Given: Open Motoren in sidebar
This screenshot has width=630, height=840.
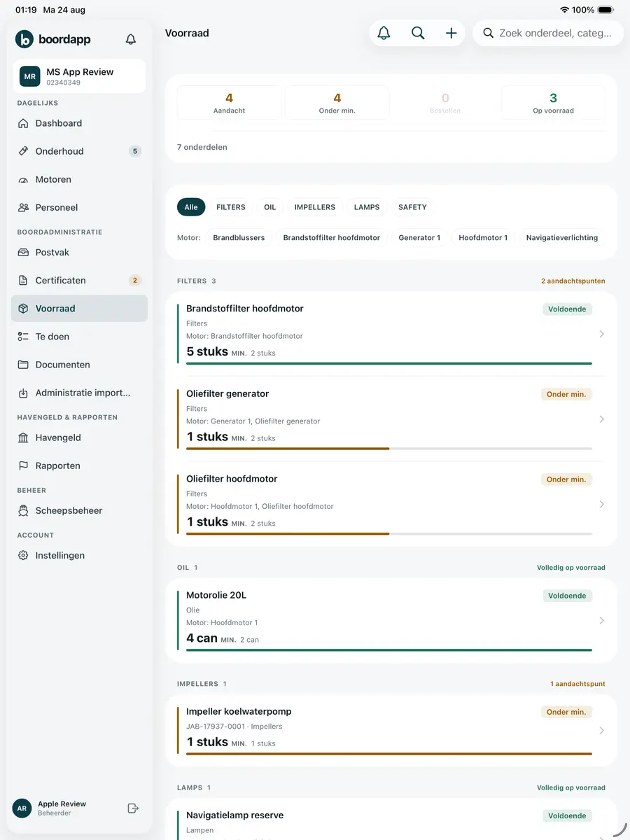Looking at the screenshot, I should pyautogui.click(x=79, y=179).
